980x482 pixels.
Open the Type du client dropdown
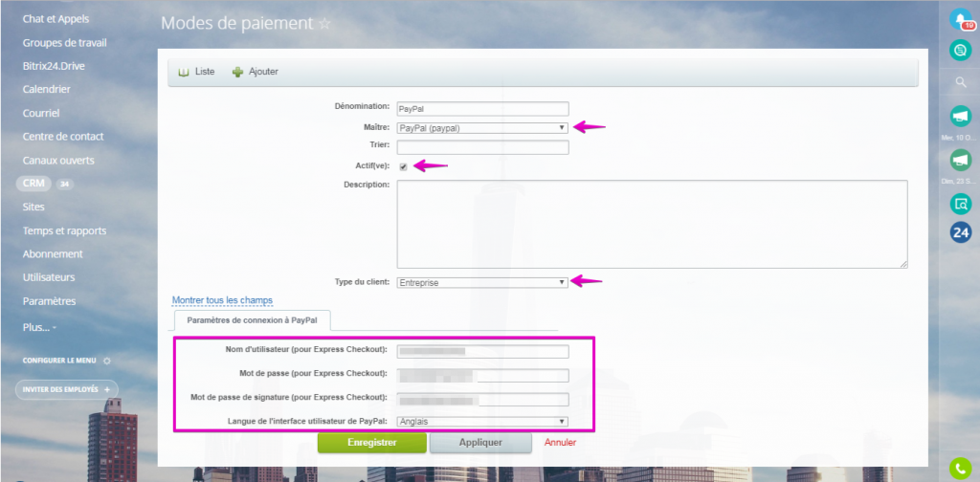(x=482, y=283)
